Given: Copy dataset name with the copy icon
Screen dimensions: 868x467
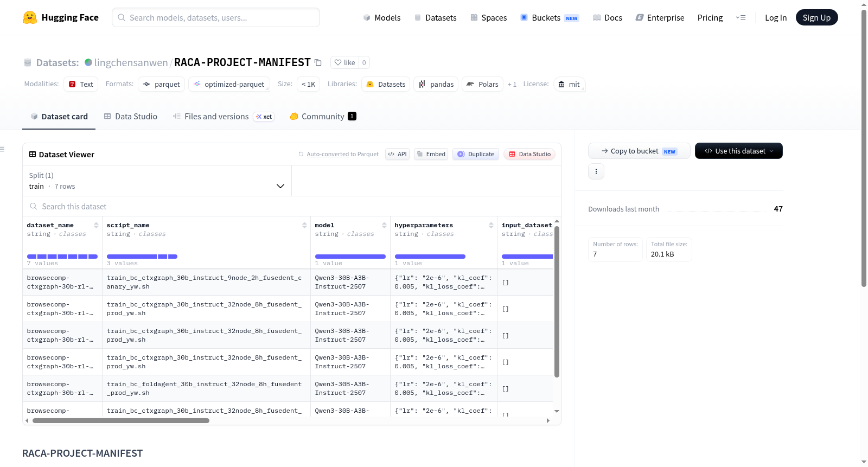Looking at the screenshot, I should point(318,62).
